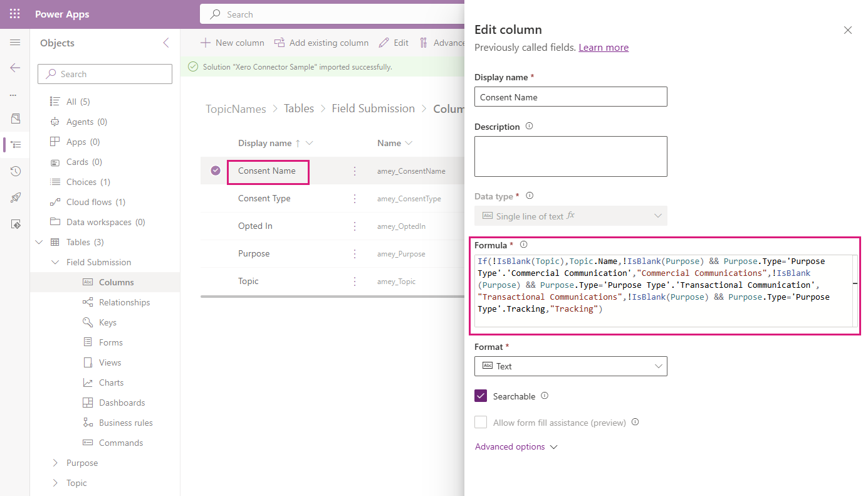The image size is (868, 496).
Task: Collapse the Tables tree node
Action: (x=39, y=242)
